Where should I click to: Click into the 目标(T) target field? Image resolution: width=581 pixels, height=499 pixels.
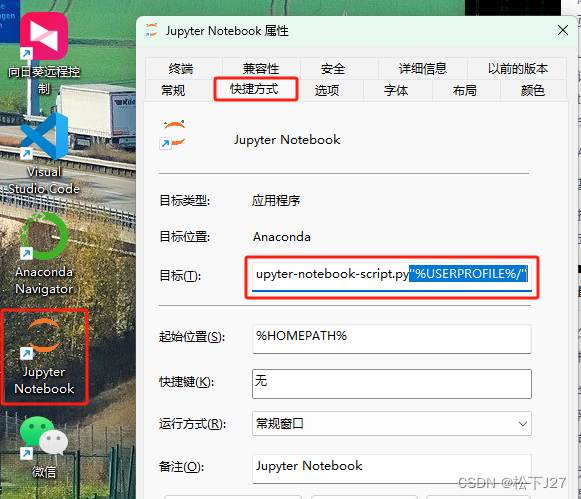tap(392, 276)
